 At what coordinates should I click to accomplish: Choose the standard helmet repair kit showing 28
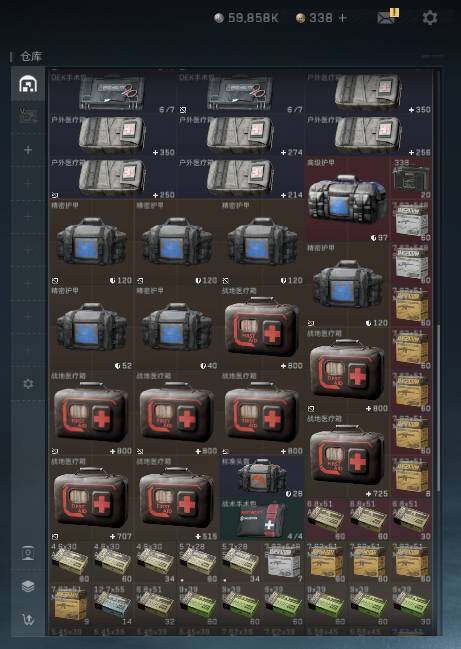pos(262,477)
